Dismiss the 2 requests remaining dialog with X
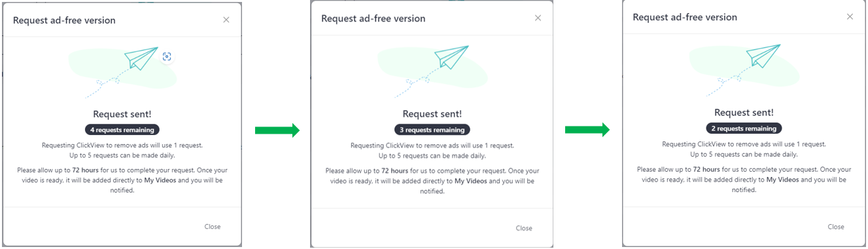This screenshot has width=868, height=249. (850, 16)
